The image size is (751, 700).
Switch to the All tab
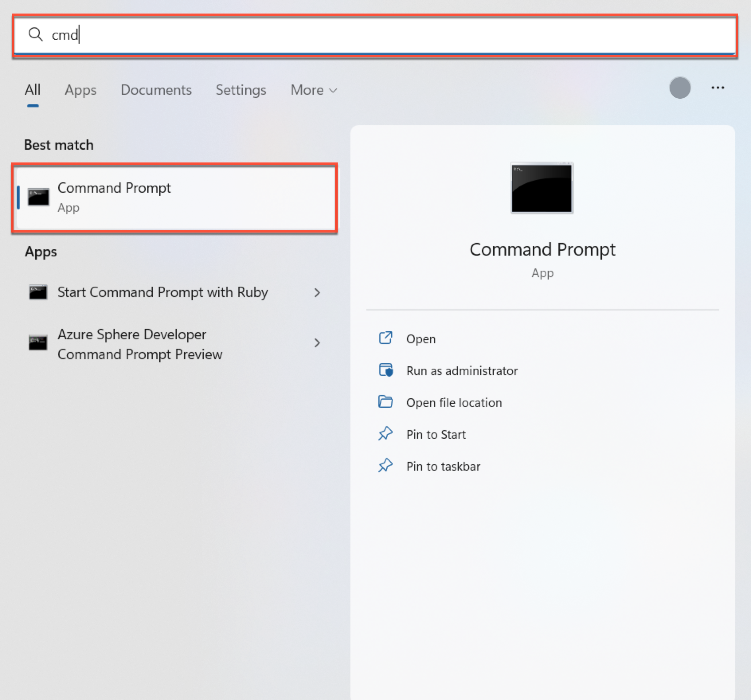pyautogui.click(x=33, y=90)
